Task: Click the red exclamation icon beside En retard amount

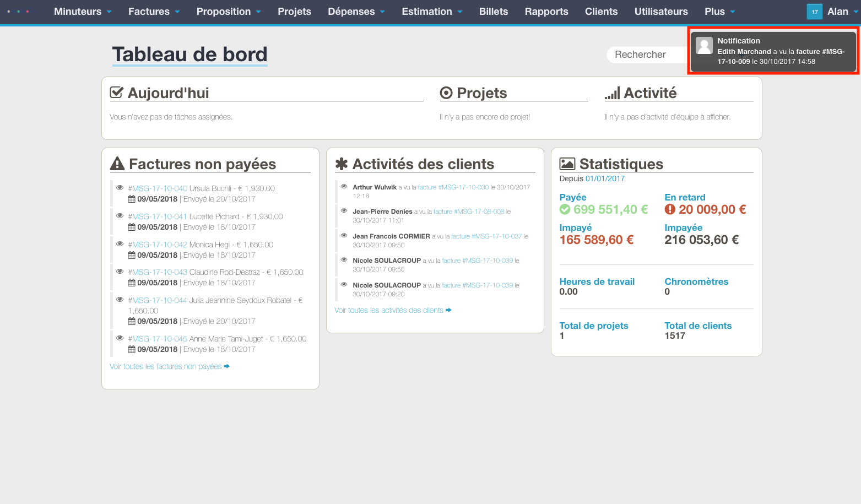Action: tap(670, 209)
